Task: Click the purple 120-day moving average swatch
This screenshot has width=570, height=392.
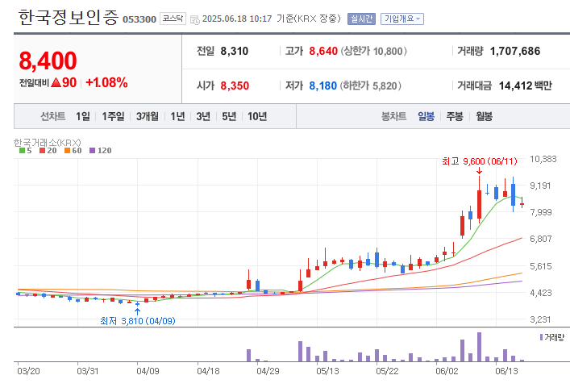Action: click(x=93, y=151)
